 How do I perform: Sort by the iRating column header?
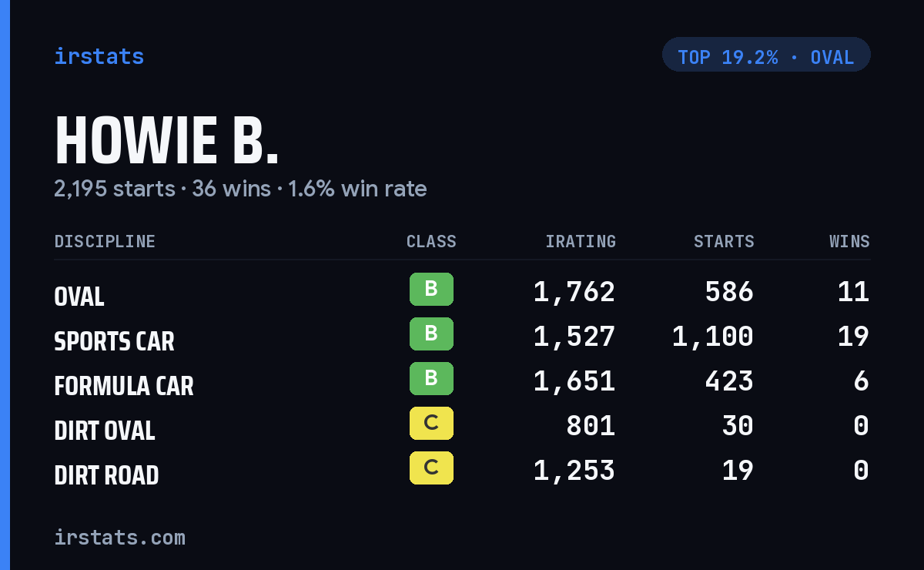[x=581, y=242]
